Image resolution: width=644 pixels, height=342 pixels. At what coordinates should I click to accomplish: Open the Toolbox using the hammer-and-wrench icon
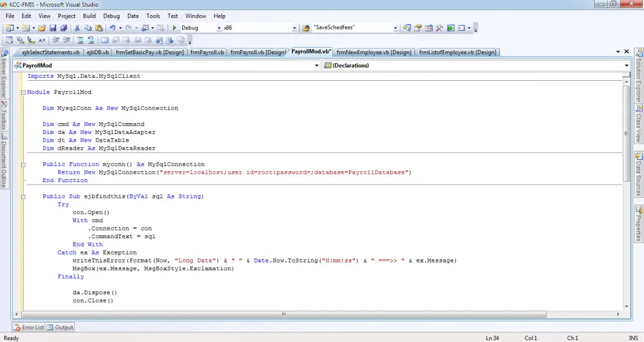[440, 28]
